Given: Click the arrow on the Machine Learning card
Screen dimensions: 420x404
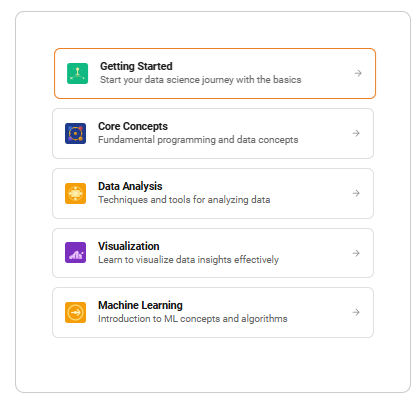Looking at the screenshot, I should [x=356, y=312].
